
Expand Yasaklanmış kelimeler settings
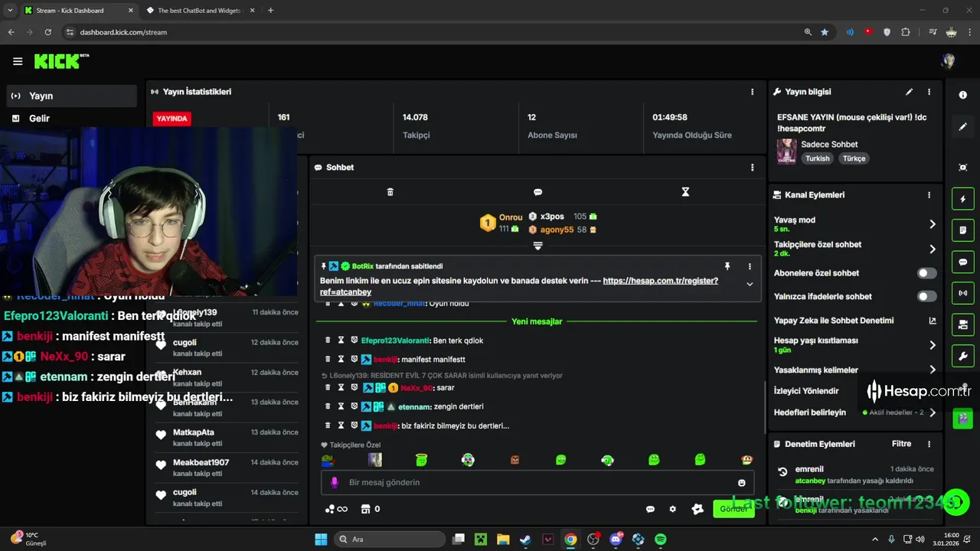tap(932, 370)
